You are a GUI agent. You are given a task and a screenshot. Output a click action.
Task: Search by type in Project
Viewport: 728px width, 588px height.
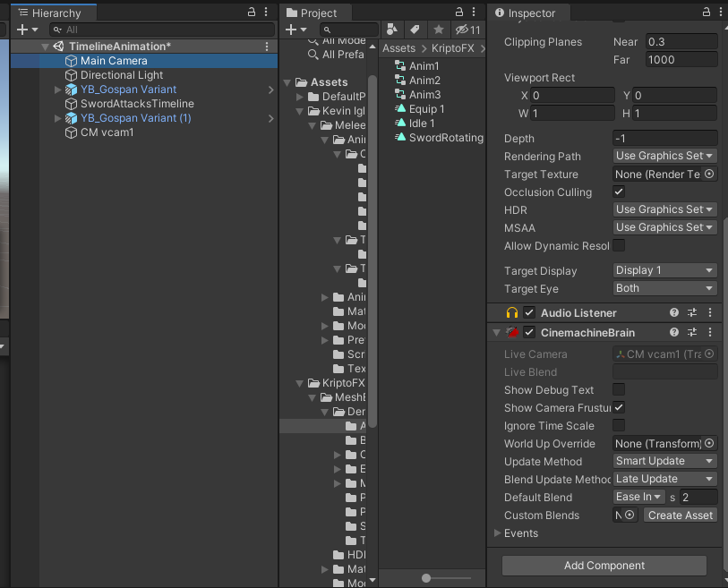[392, 30]
